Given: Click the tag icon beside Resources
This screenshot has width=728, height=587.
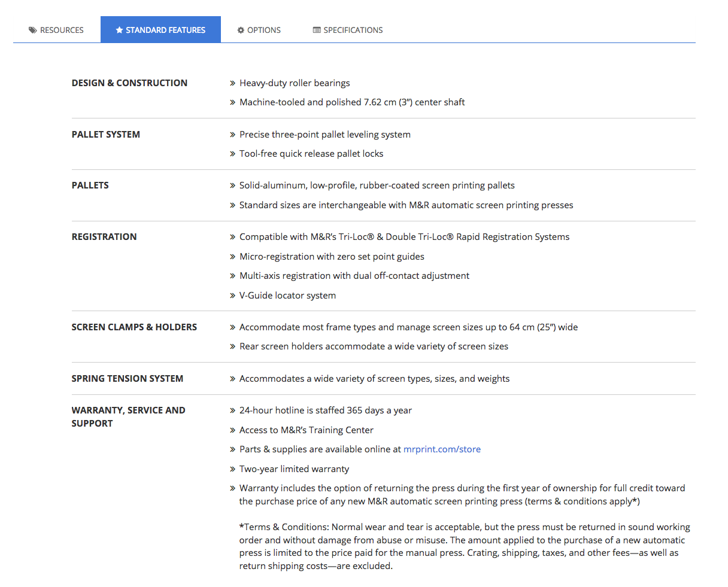Looking at the screenshot, I should point(33,30).
